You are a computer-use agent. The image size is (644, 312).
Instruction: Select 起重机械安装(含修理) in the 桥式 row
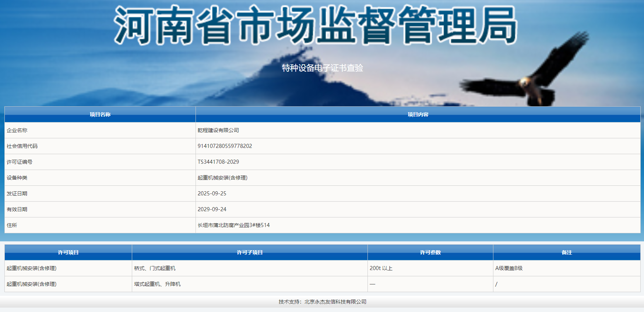click(68, 268)
